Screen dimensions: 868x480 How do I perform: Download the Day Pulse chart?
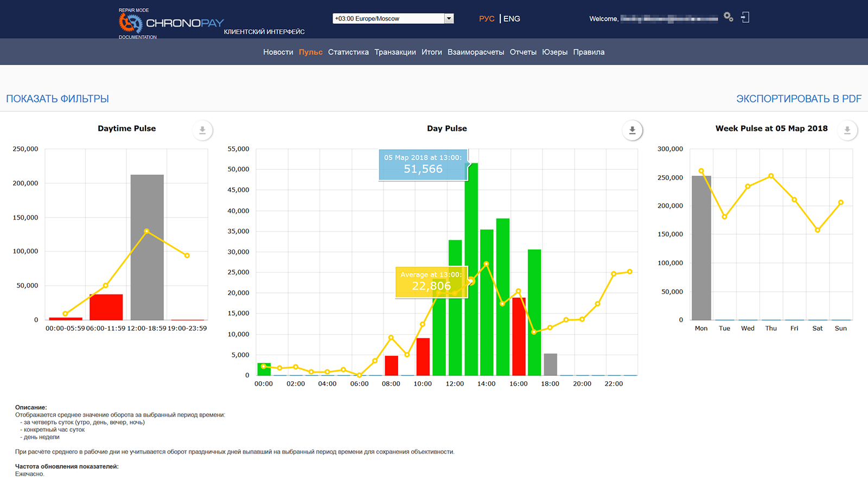[x=632, y=130]
